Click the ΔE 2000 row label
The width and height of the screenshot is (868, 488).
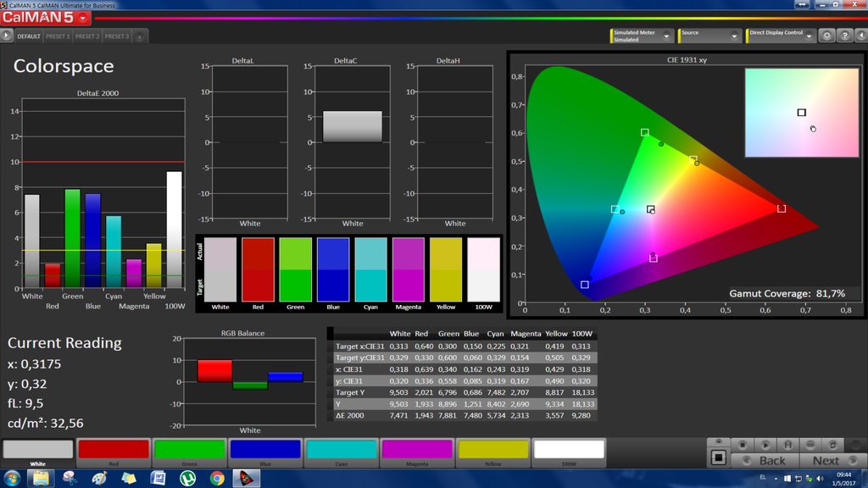[x=350, y=415]
